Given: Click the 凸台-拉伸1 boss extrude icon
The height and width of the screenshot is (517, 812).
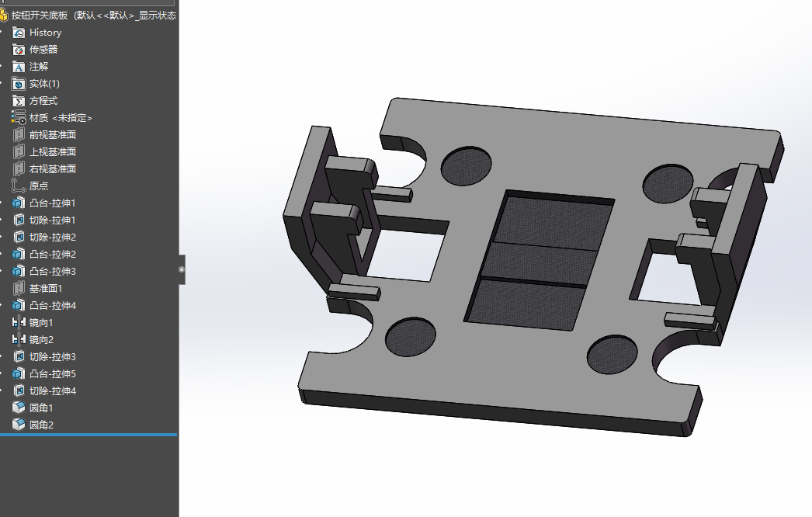Looking at the screenshot, I should click(19, 203).
